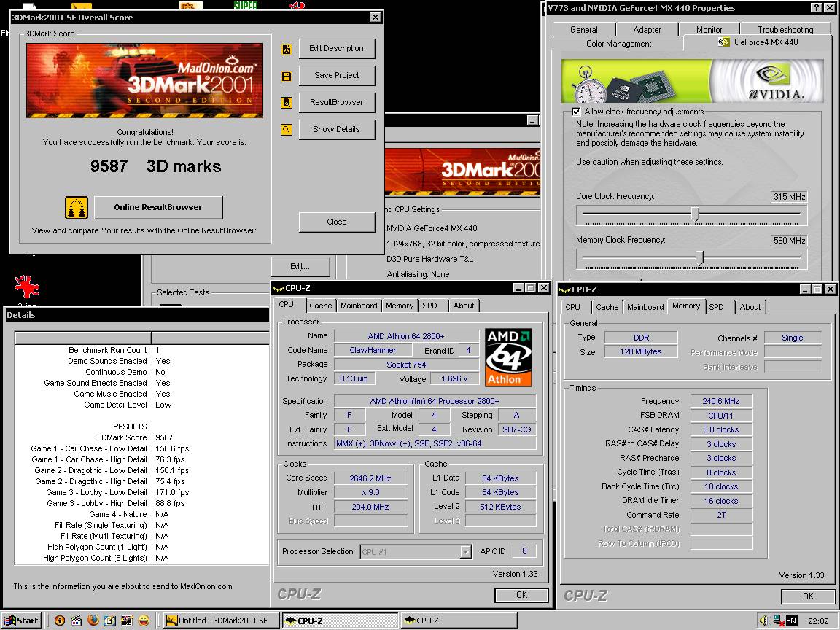The image size is (840, 630).
Task: Click the Game 1 - Car Chase - Low Detail row
Action: coord(110,448)
